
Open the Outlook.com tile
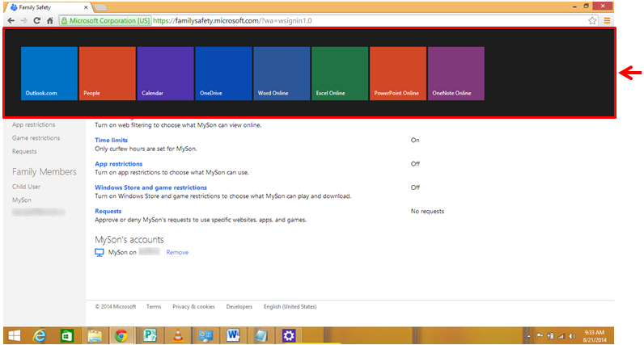tap(49, 74)
